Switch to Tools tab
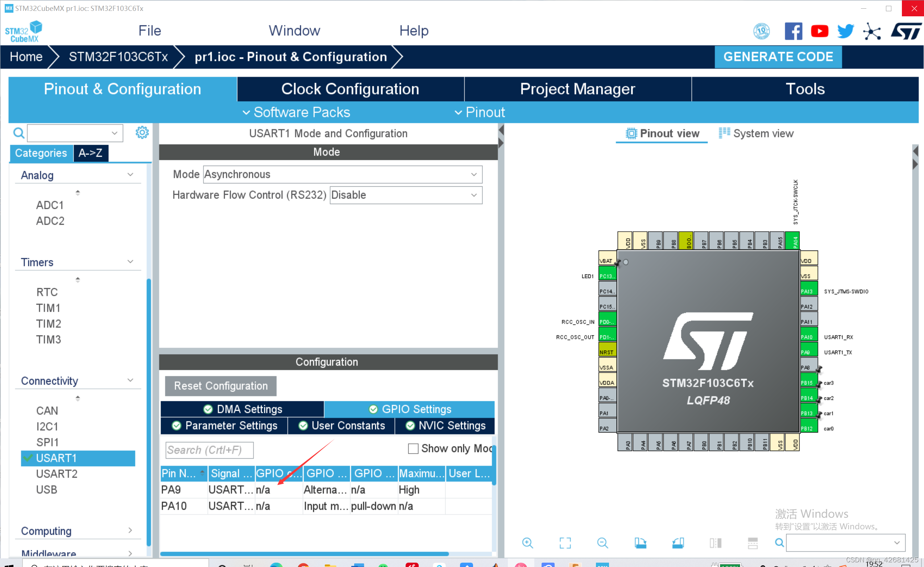The image size is (924, 567). [x=805, y=89]
